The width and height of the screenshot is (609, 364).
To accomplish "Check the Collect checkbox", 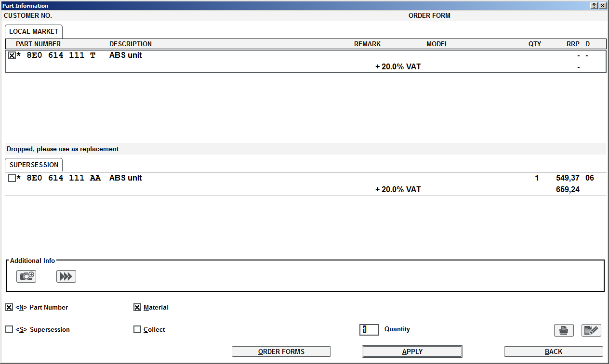I will [x=137, y=329].
